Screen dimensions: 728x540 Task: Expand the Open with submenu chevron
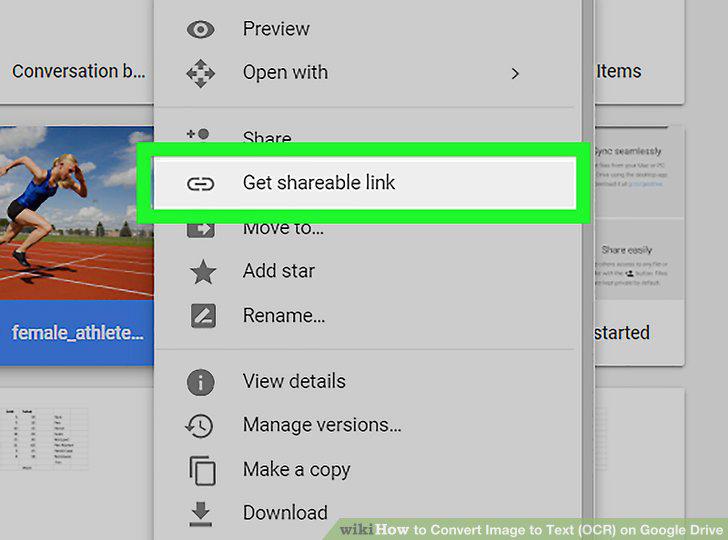(514, 73)
